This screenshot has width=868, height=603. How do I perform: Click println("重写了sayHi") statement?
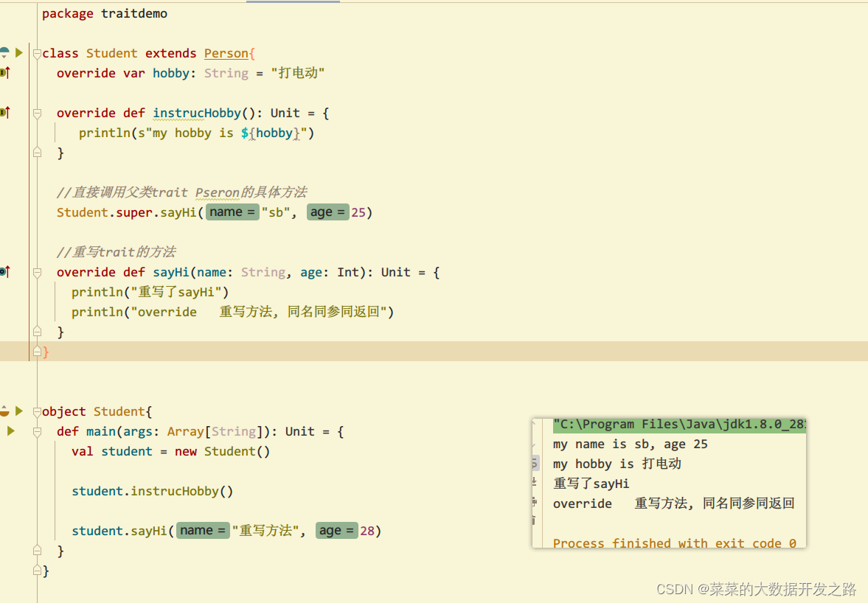point(150,292)
